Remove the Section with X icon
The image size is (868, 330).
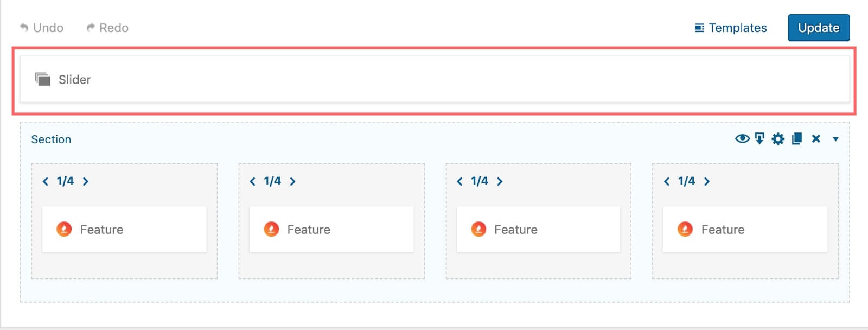[816, 139]
